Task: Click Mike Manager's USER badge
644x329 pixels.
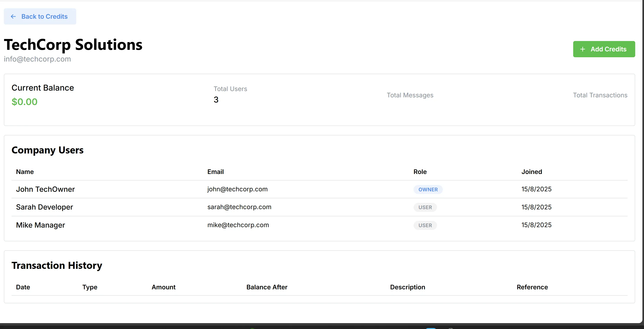Action: pos(425,225)
